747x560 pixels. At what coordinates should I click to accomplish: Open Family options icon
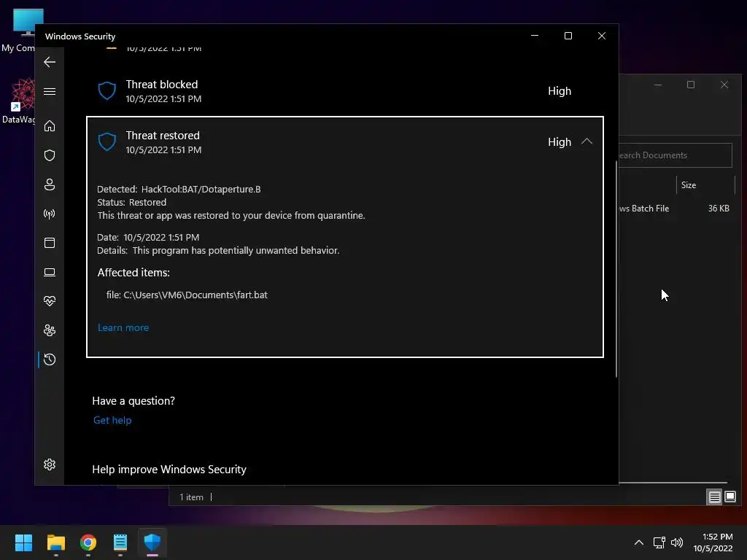tap(50, 330)
